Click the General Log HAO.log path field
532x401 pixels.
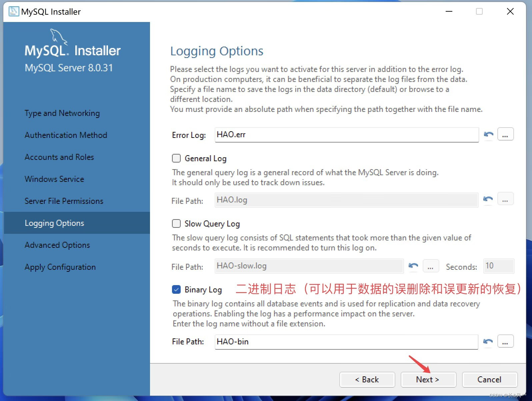(x=346, y=200)
